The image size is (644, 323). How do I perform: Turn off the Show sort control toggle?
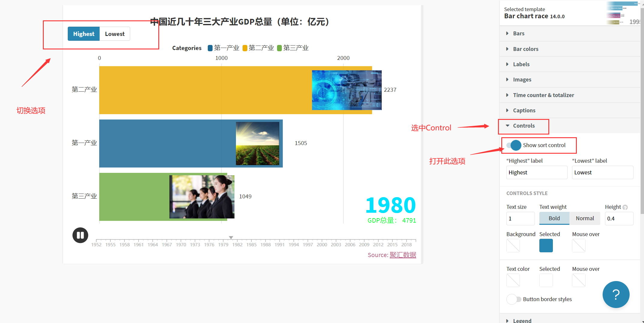coord(514,145)
